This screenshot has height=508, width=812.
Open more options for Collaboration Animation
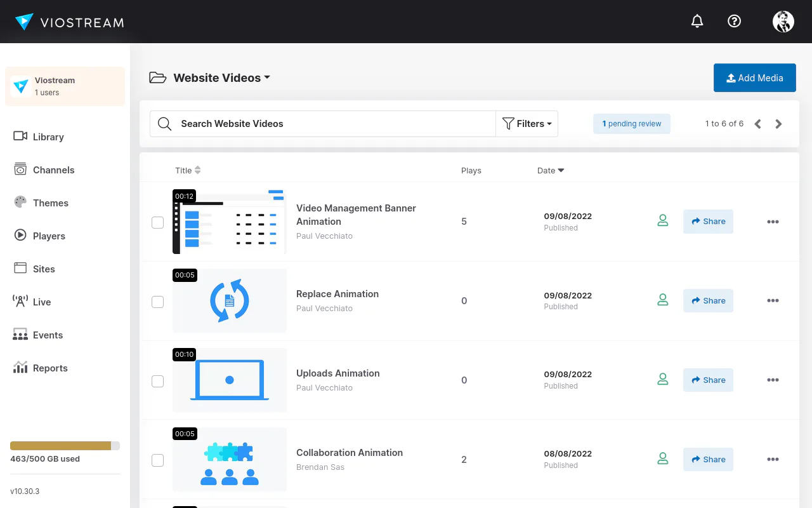pyautogui.click(x=773, y=460)
